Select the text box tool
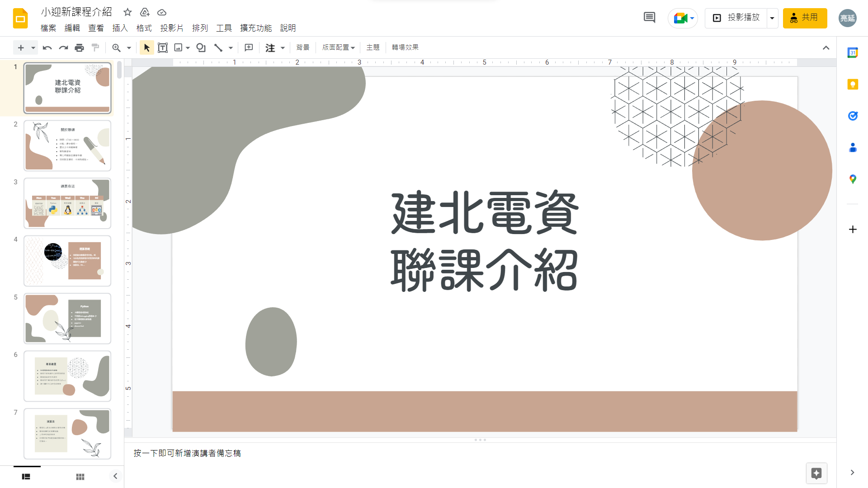 (162, 47)
